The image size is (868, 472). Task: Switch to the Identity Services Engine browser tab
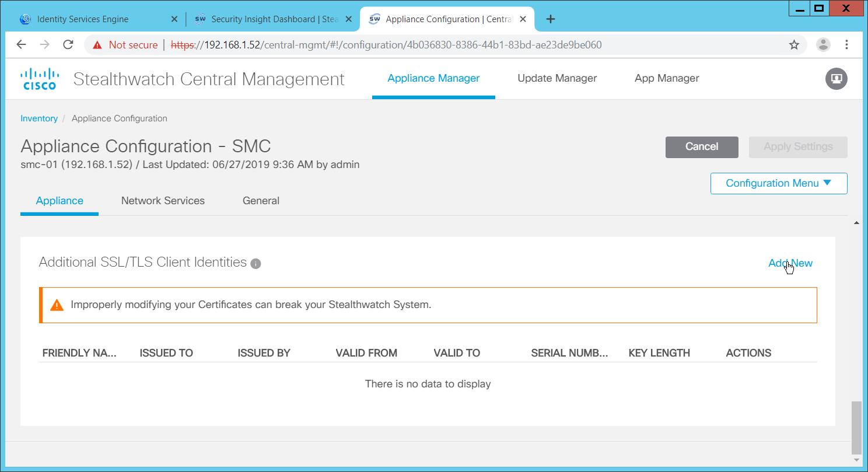click(82, 19)
